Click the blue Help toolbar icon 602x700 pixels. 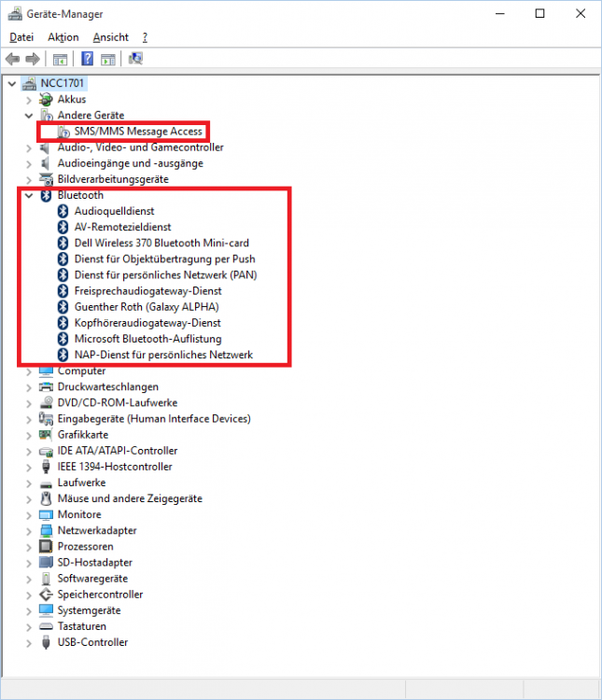pos(86,59)
